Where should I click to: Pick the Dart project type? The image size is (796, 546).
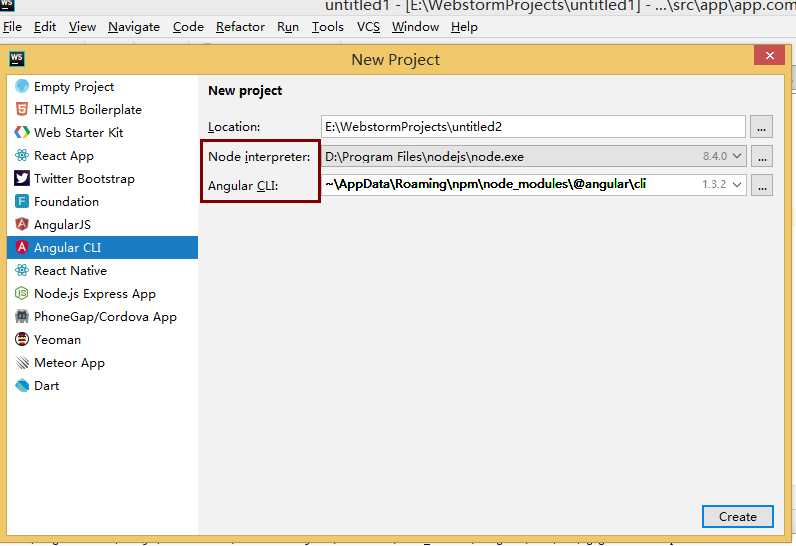pyautogui.click(x=103, y=386)
